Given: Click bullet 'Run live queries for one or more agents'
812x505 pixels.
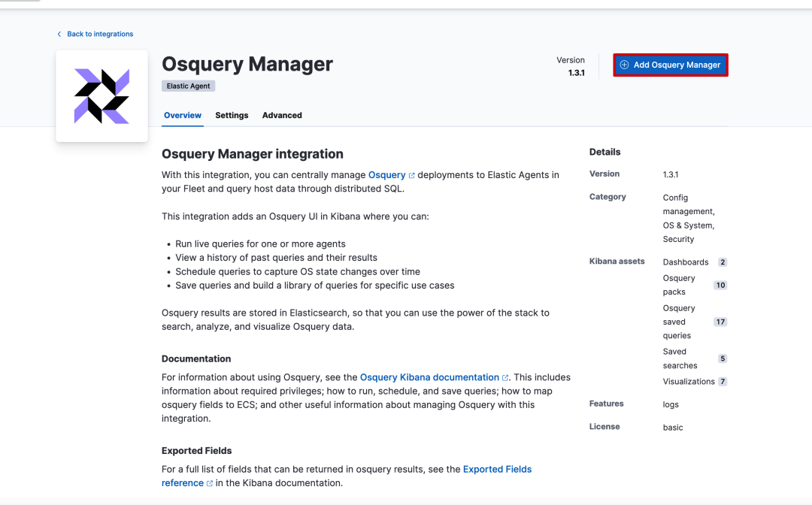Looking at the screenshot, I should 260,243.
